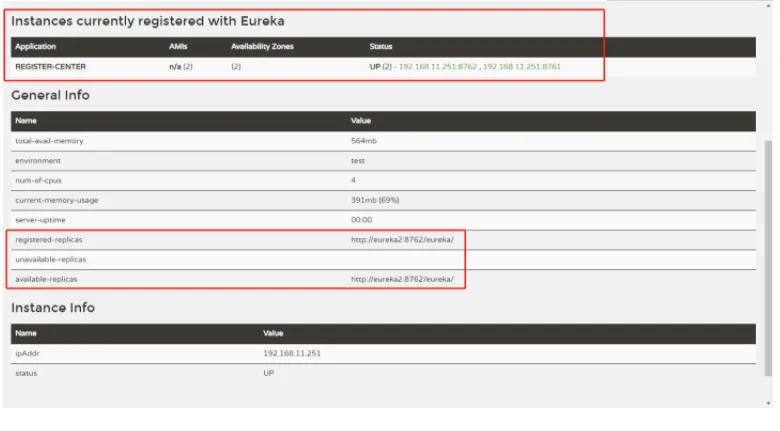Click the current-memory-usage row name
The width and height of the screenshot is (780, 431).
tap(57, 200)
